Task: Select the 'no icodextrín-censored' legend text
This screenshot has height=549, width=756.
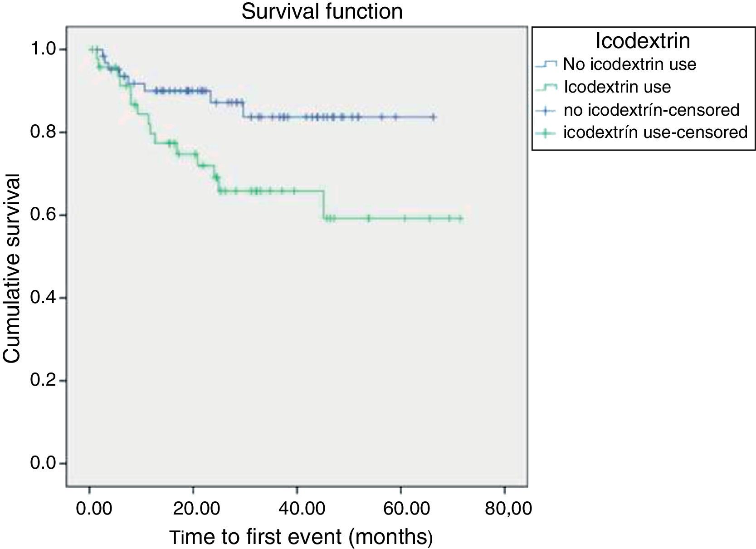Action: click(x=651, y=110)
